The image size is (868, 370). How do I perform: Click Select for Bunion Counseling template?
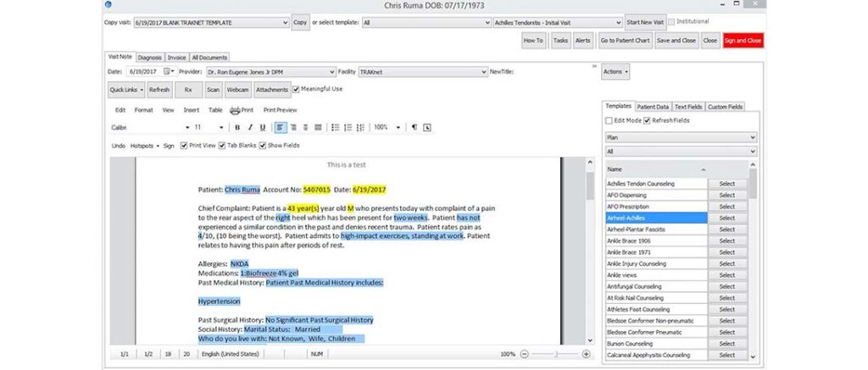coord(726,344)
